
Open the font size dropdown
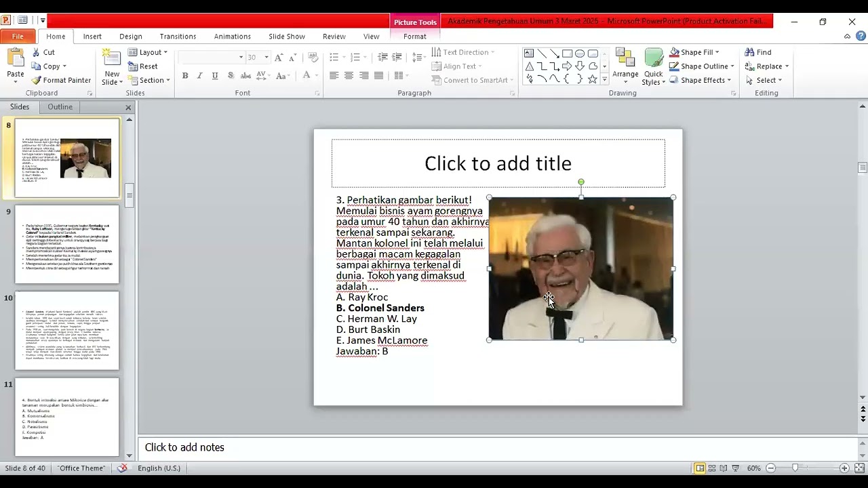[267, 58]
